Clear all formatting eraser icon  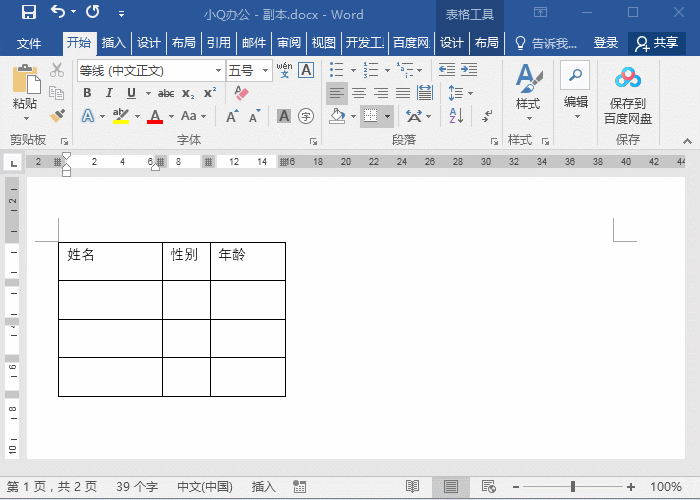(242, 93)
